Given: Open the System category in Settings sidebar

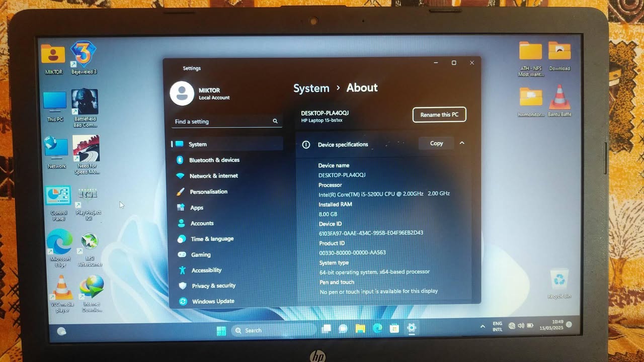Looking at the screenshot, I should (x=227, y=144).
